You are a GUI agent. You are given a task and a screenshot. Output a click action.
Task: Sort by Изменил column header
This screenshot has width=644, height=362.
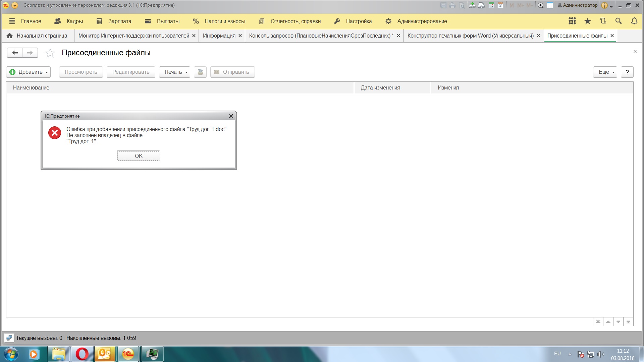coord(532,88)
